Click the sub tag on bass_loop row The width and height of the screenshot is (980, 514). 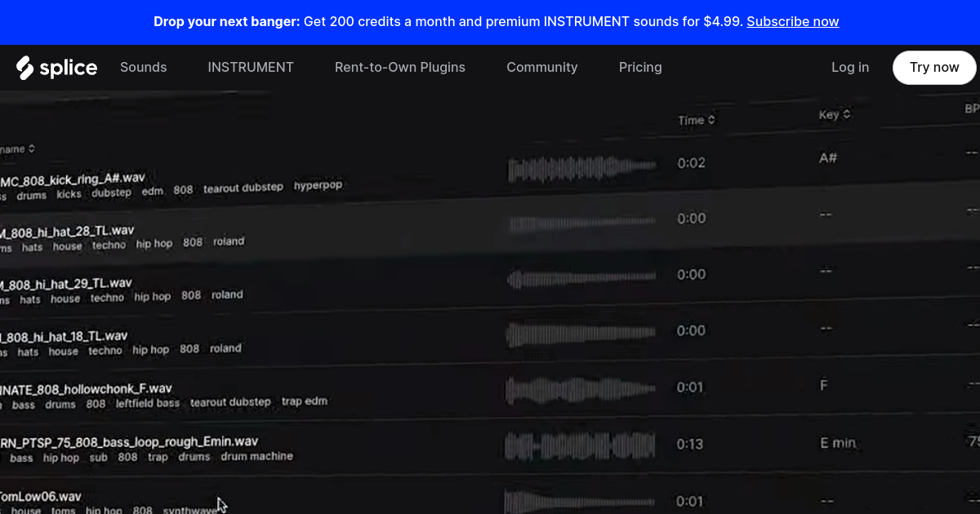coord(98,458)
